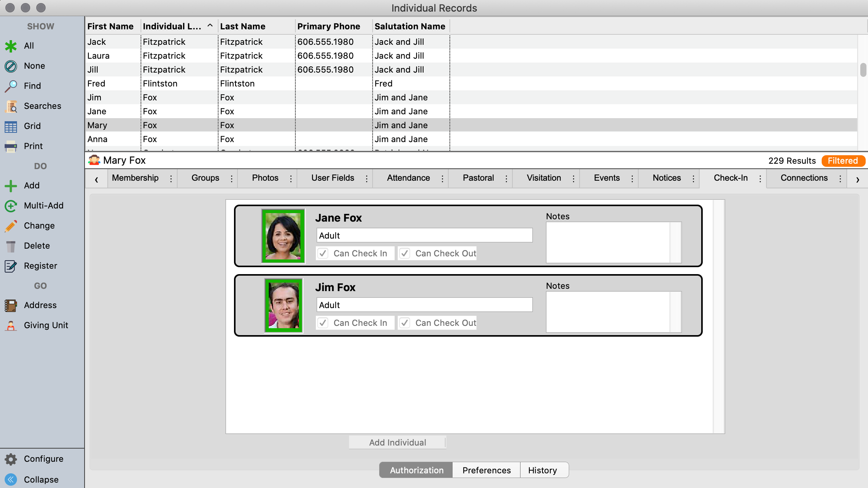Click the Delete trash icon
Viewport: 868px width, 488px height.
11,246
